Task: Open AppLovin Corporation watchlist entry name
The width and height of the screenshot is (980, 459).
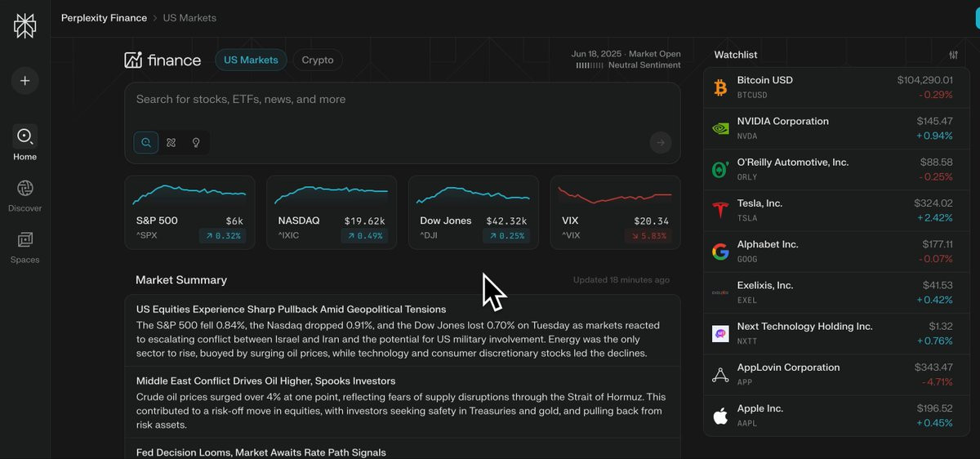Action: tap(788, 368)
